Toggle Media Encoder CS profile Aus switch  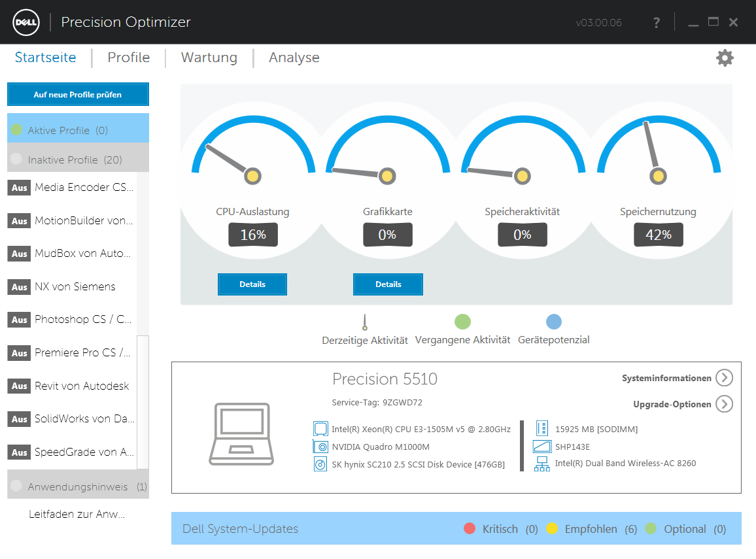coord(19,188)
